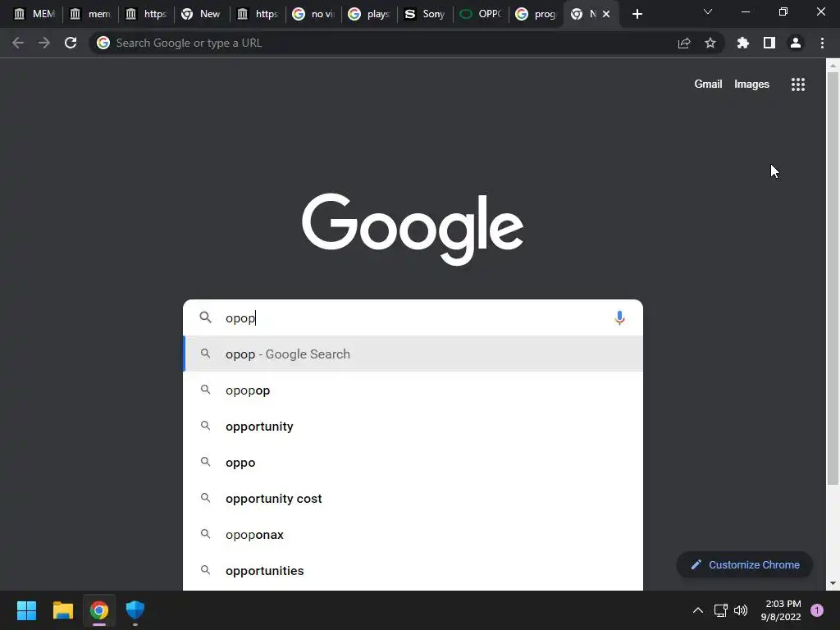Open network status tray icon
This screenshot has width=840, height=630.
click(720, 610)
